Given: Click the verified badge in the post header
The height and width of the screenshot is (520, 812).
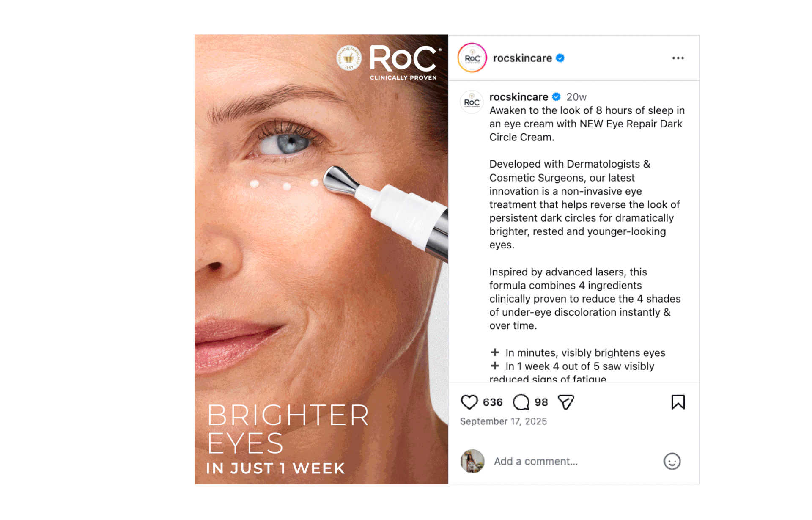Looking at the screenshot, I should click(x=560, y=58).
